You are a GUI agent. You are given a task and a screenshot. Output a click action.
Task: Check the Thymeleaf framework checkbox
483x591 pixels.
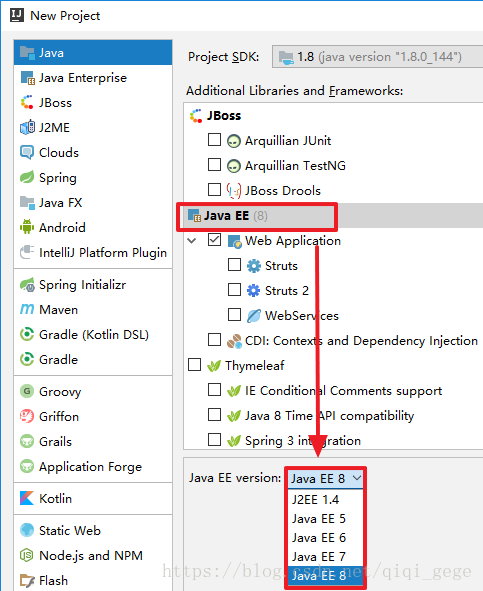pos(195,364)
